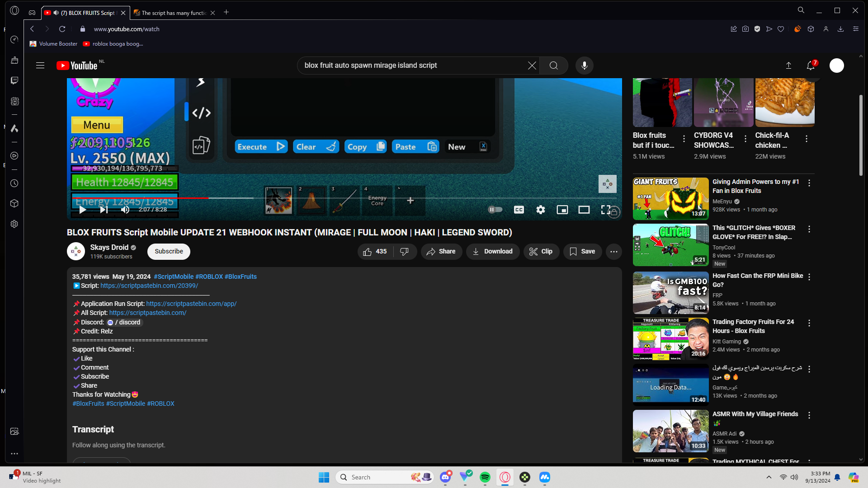Open History in the Opera sidebar

pos(14,183)
